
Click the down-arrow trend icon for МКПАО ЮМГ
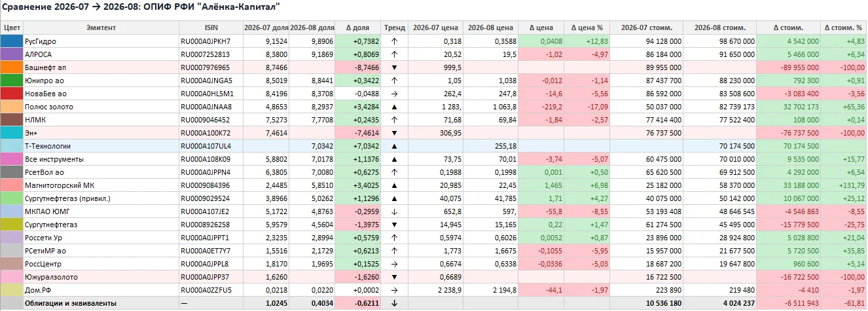tap(394, 211)
